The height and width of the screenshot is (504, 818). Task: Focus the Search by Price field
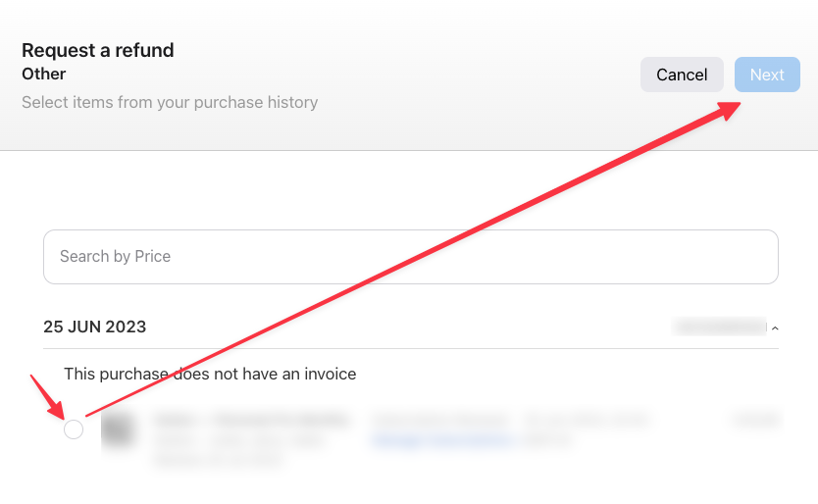(410, 257)
